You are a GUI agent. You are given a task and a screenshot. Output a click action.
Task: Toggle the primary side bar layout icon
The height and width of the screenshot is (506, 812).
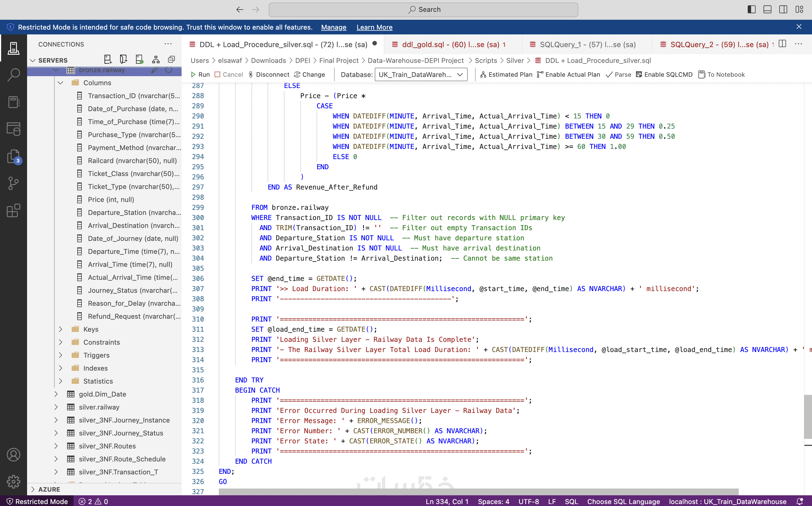pos(751,9)
